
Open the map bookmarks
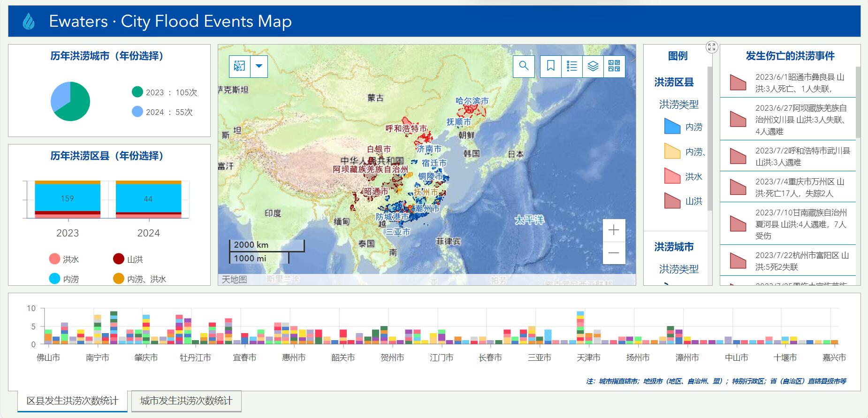[551, 66]
